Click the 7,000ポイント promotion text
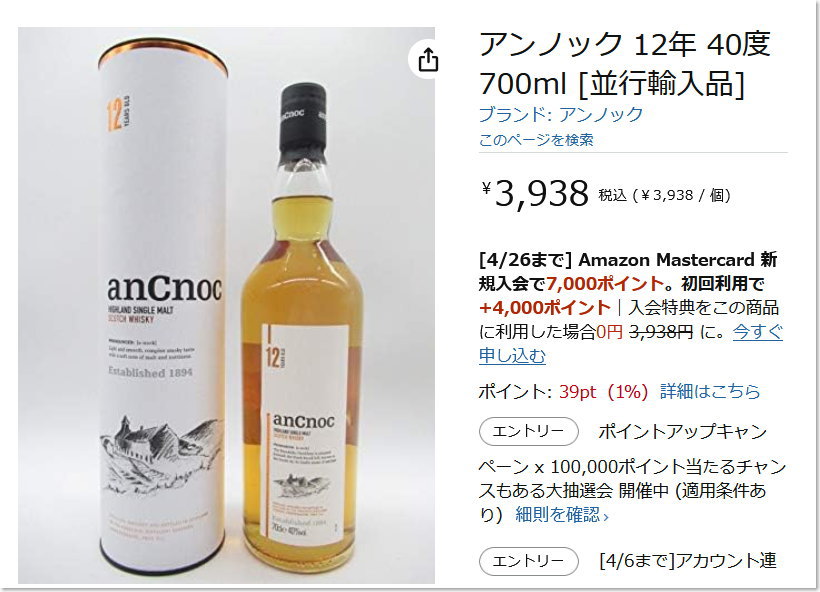The width and height of the screenshot is (820, 592). 605,283
